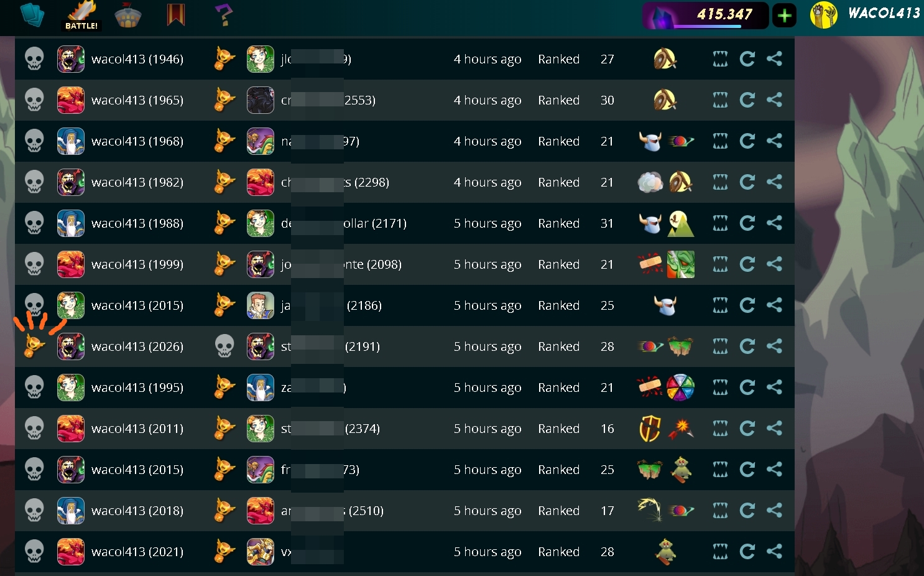The height and width of the screenshot is (576, 924).
Task: Click the ruleset icons of the 16 mana battle
Action: pyautogui.click(x=665, y=429)
